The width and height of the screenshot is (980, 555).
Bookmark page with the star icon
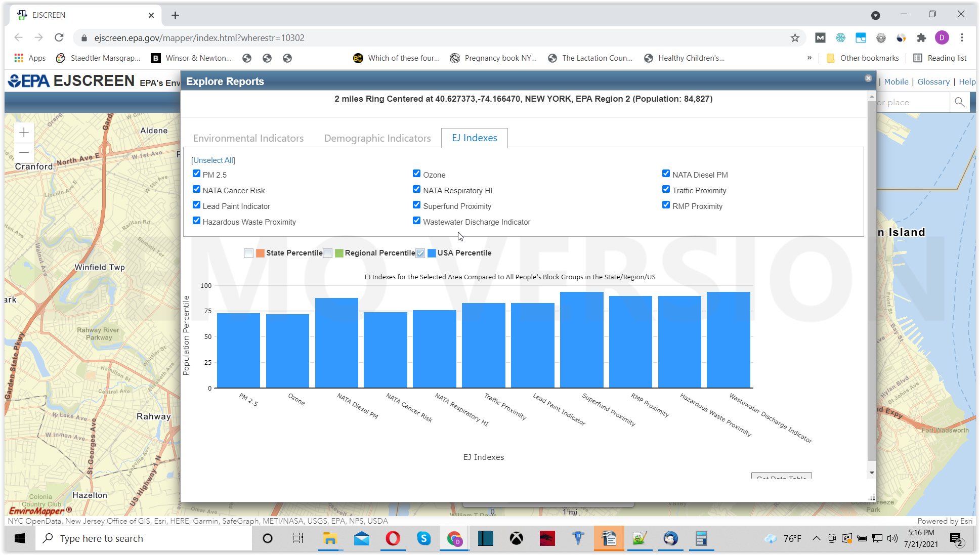[795, 38]
